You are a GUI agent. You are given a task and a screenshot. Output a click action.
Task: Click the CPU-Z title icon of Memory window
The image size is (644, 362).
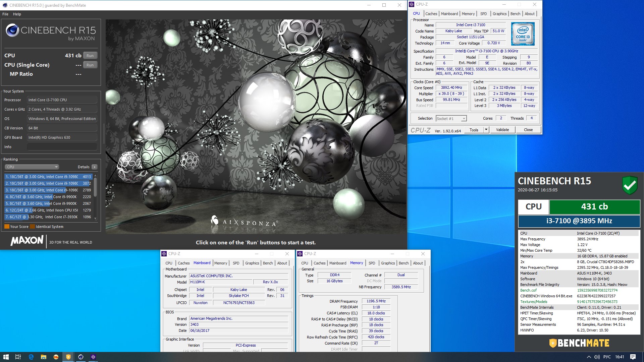point(300,254)
